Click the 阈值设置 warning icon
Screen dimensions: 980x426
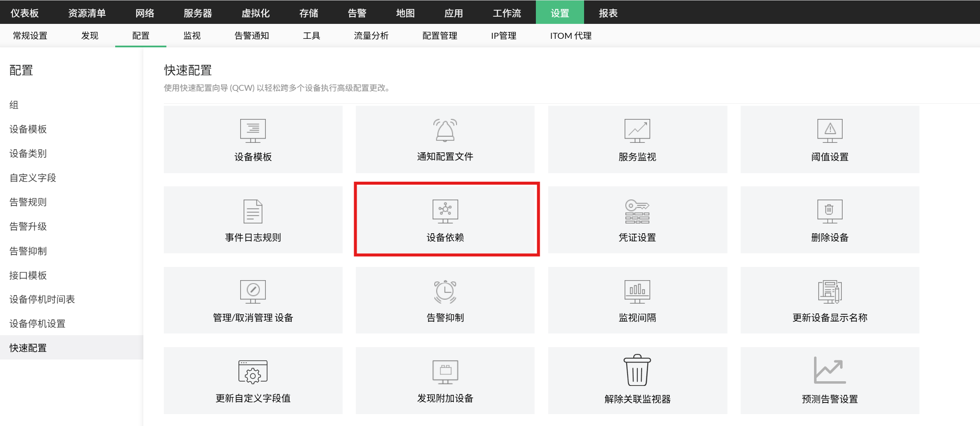click(x=830, y=130)
